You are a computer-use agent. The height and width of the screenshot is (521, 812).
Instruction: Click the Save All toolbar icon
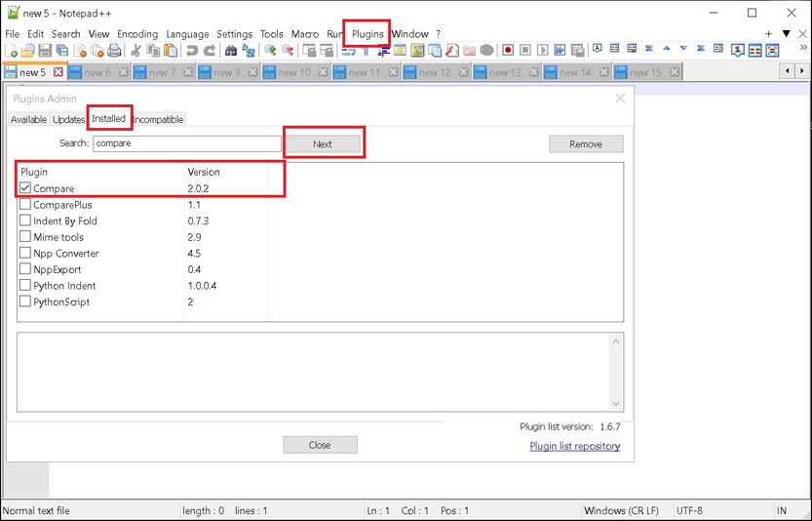pyautogui.click(x=62, y=51)
